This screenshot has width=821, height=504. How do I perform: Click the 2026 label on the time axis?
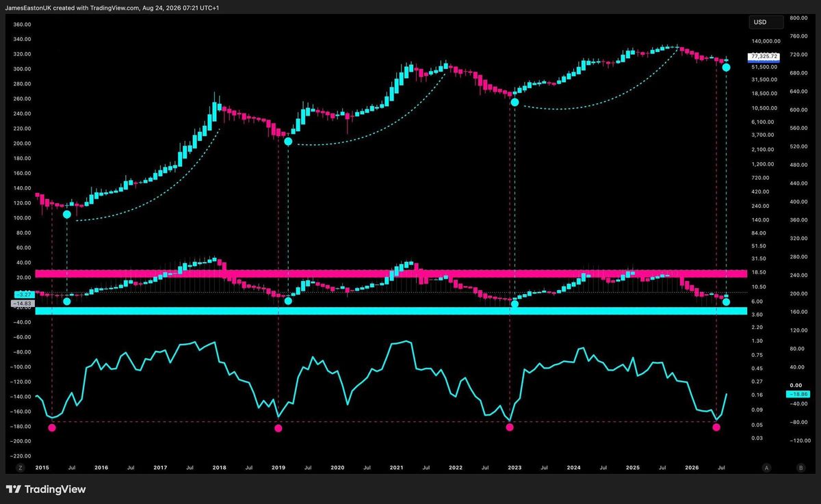pos(692,468)
